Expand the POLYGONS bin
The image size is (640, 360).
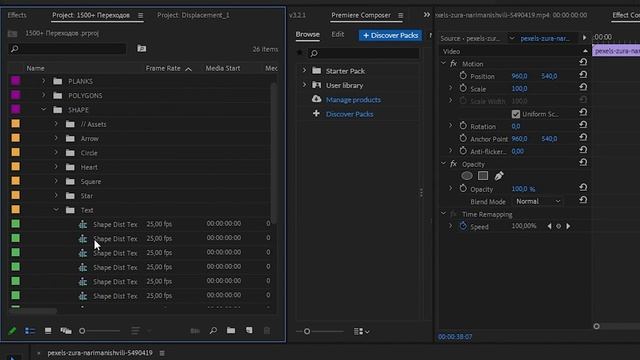coord(44,96)
